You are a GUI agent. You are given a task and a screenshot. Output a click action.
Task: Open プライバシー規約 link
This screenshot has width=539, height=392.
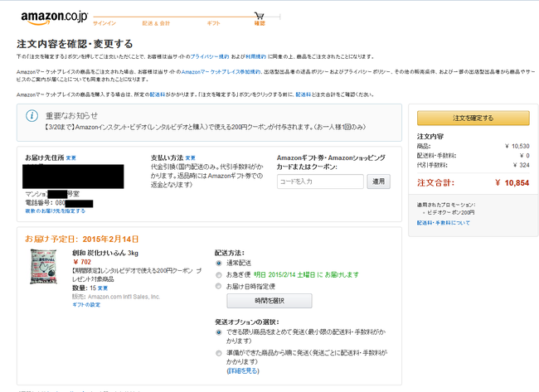click(x=210, y=56)
